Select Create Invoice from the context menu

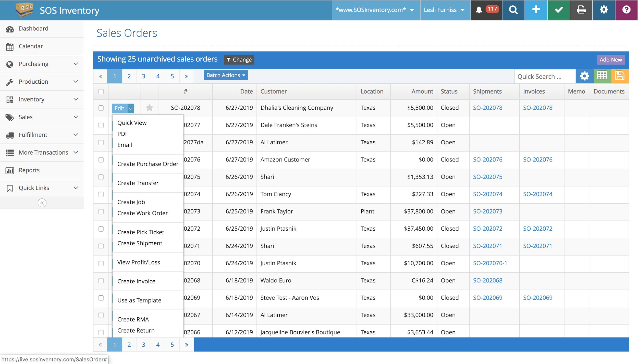click(x=136, y=281)
